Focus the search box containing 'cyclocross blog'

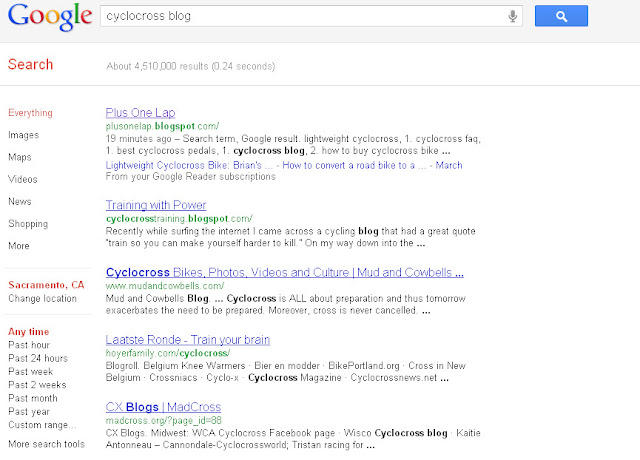click(x=311, y=16)
